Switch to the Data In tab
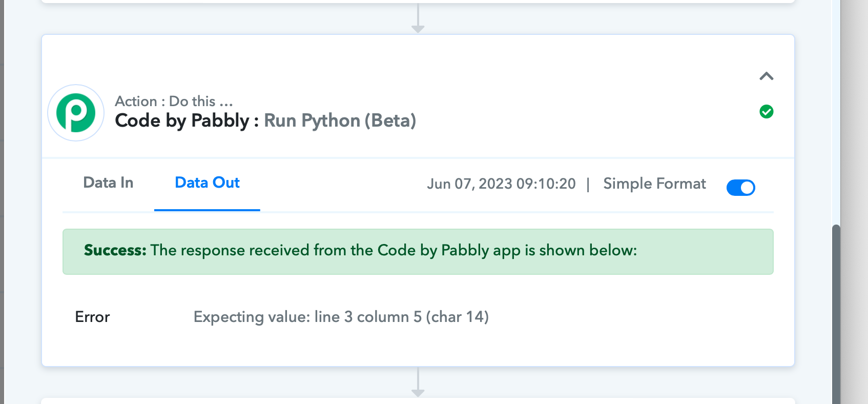This screenshot has width=868, height=404. tap(108, 183)
